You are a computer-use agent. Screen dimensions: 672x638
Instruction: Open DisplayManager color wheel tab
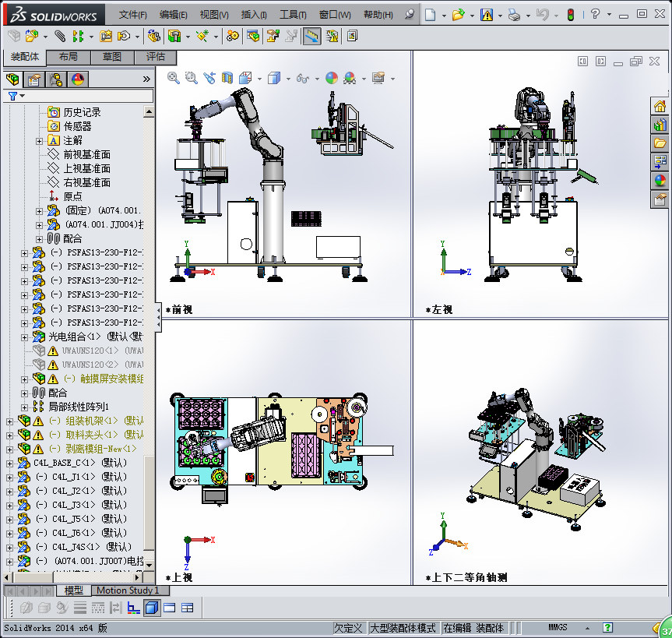click(77, 79)
